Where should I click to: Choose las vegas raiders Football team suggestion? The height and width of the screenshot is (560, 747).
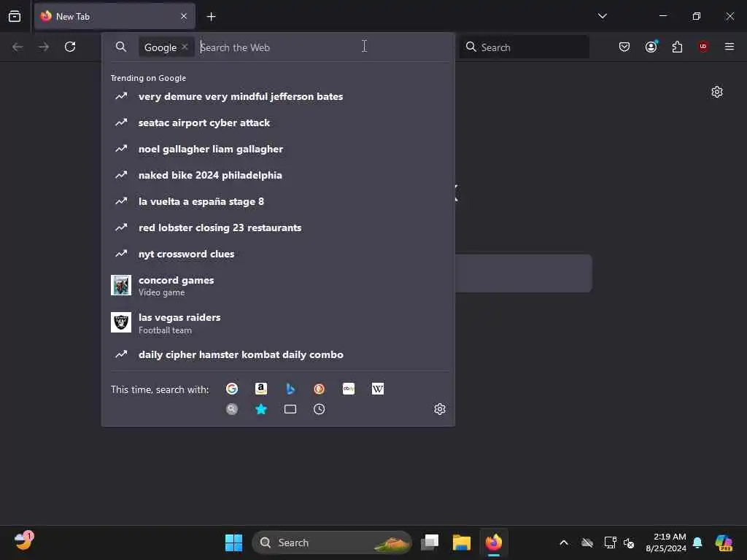(278, 323)
